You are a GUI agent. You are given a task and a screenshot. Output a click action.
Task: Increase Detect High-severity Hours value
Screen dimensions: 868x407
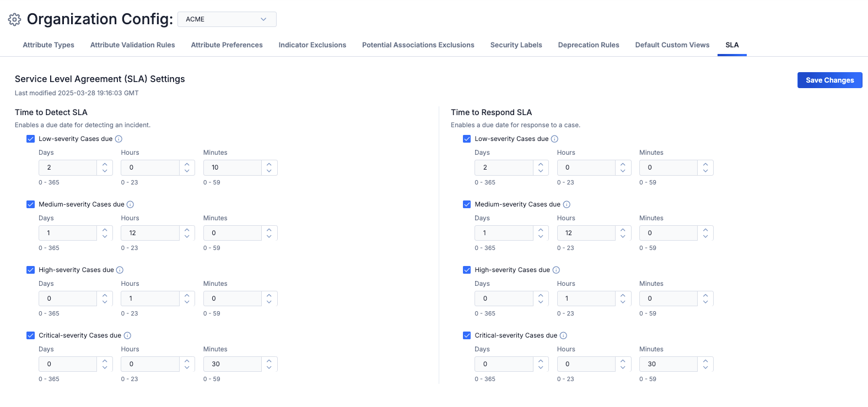pyautogui.click(x=187, y=295)
